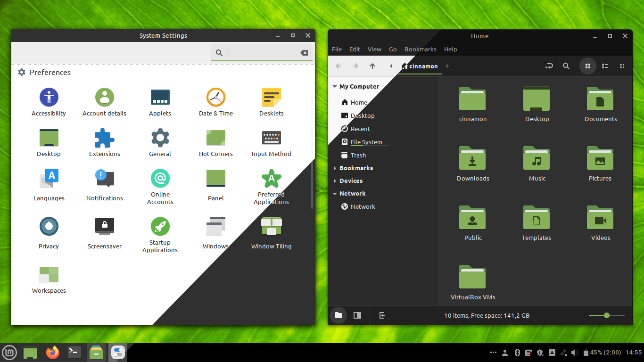The height and width of the screenshot is (362, 644).
Task: Launch Firefox from the panel
Action: point(53,352)
